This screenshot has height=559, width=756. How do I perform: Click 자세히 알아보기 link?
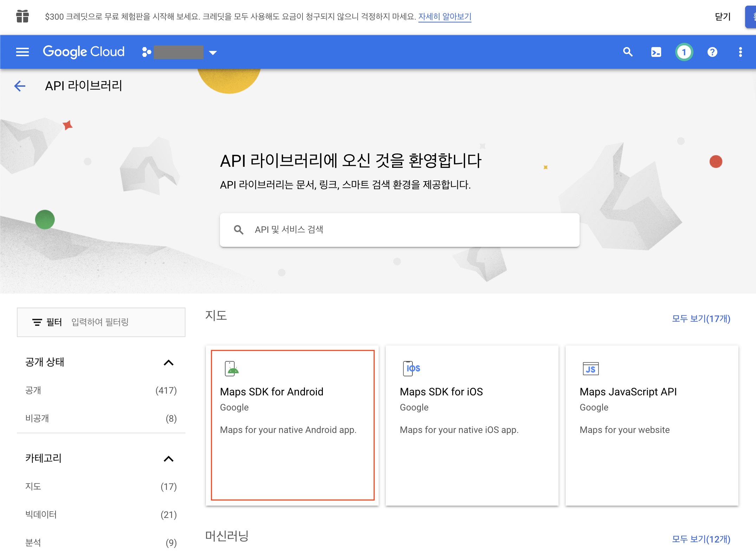[444, 17]
